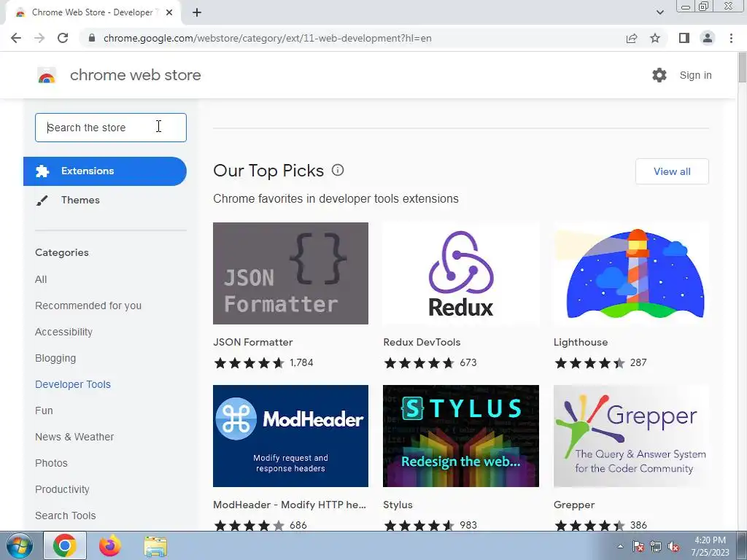This screenshot has height=560, width=747.
Task: Focus the Search the store field
Action: [111, 128]
